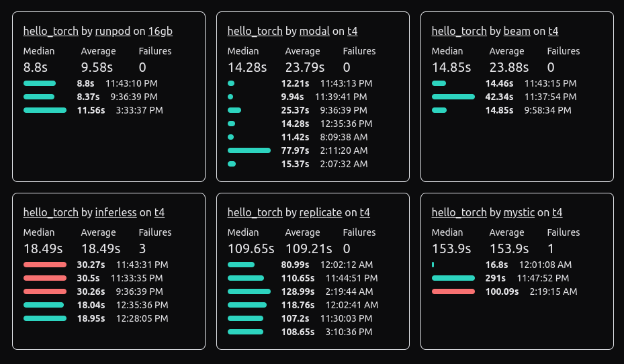Click the mystic median value 153.9s

(451, 248)
